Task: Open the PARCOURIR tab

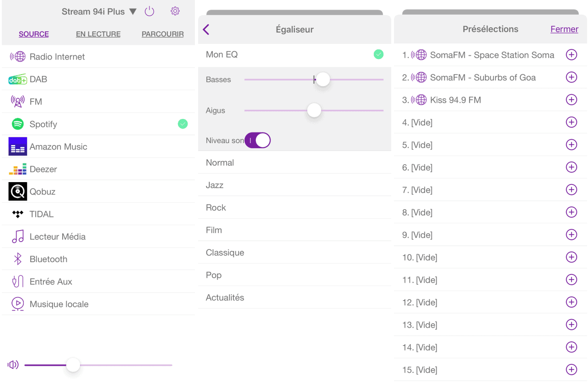Action: coord(162,34)
